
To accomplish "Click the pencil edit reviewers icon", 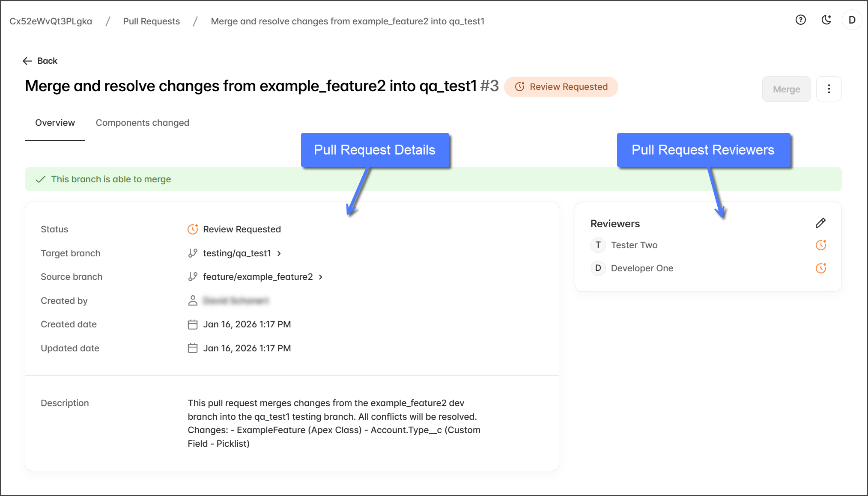I will pyautogui.click(x=820, y=223).
